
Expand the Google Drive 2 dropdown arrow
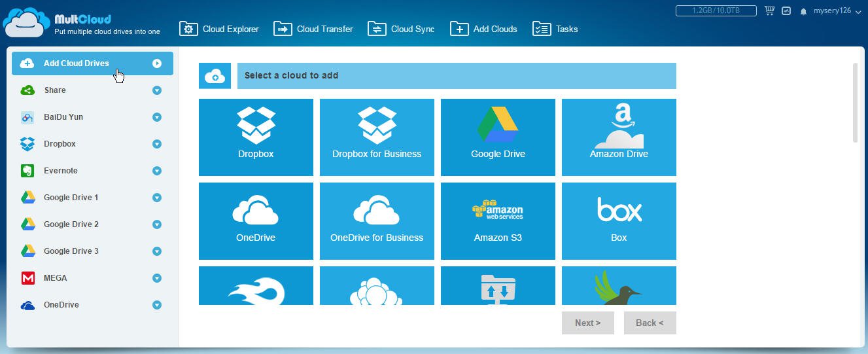pyautogui.click(x=157, y=224)
